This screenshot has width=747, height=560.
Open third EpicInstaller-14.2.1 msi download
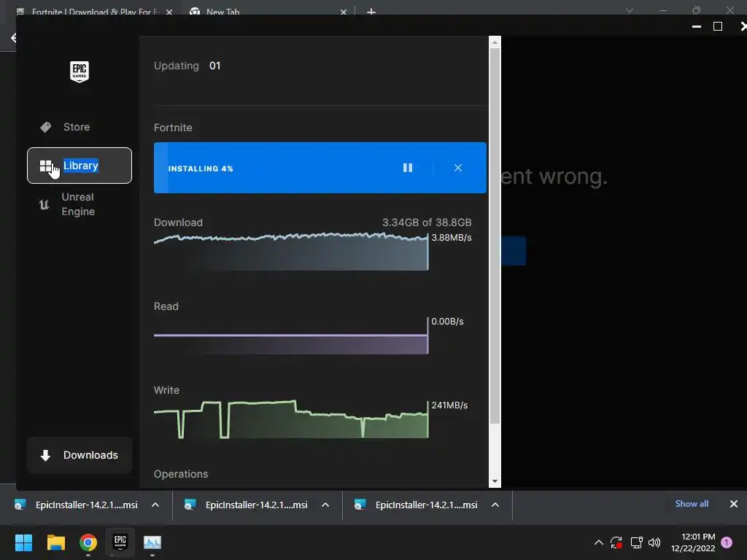(x=417, y=505)
